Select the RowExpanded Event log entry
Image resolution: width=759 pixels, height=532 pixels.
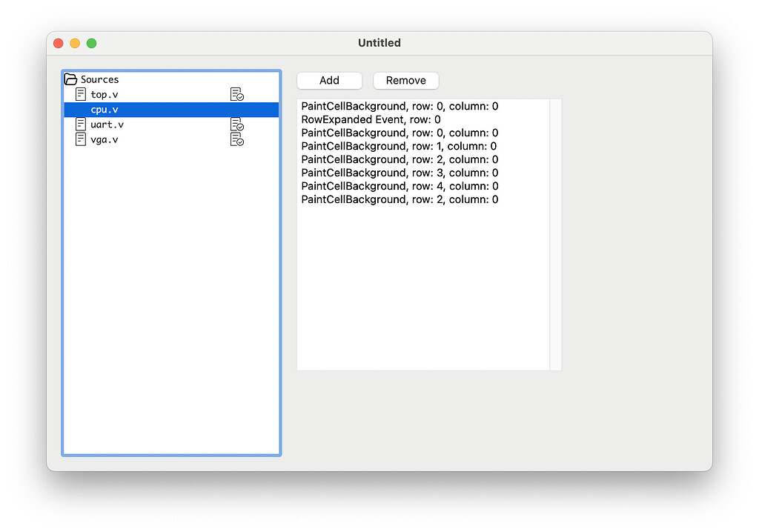point(371,119)
